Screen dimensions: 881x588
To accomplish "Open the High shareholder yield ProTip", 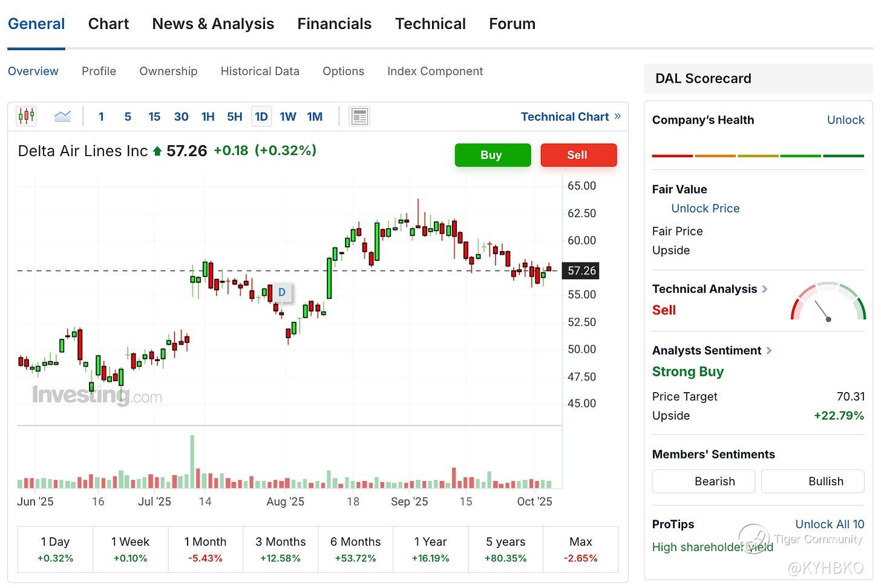I will click(713, 547).
